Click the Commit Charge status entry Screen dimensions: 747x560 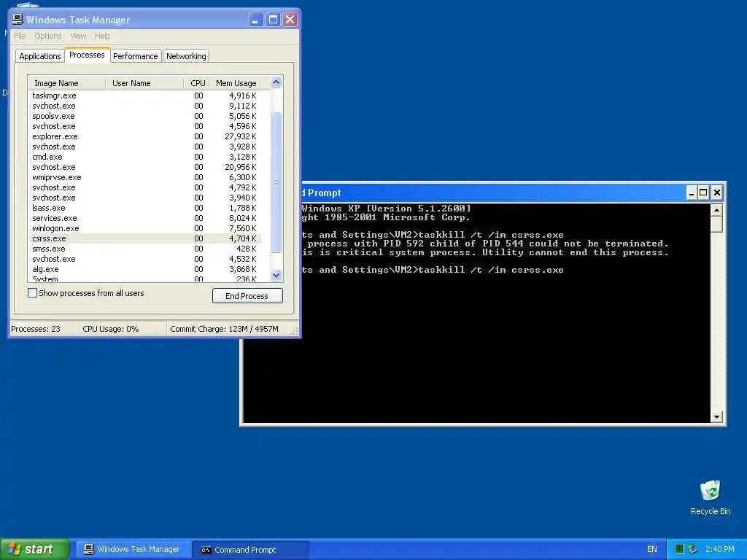pos(224,329)
